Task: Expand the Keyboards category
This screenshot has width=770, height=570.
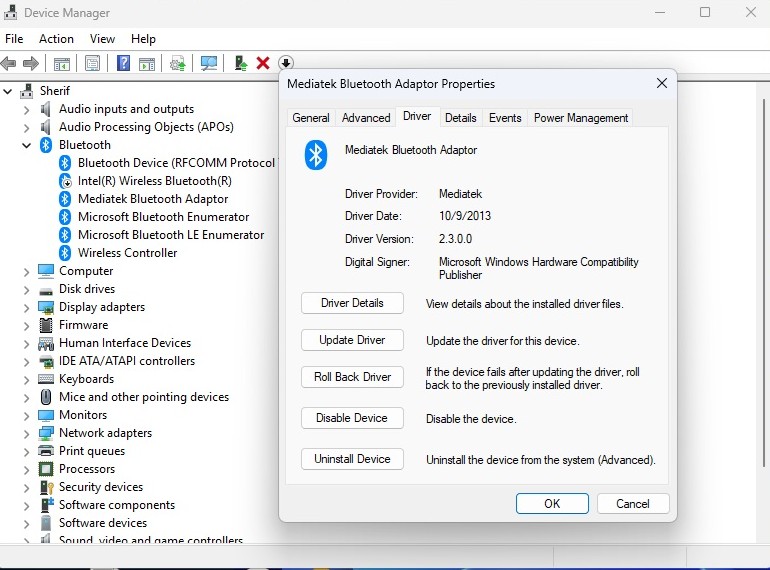Action: pos(27,379)
